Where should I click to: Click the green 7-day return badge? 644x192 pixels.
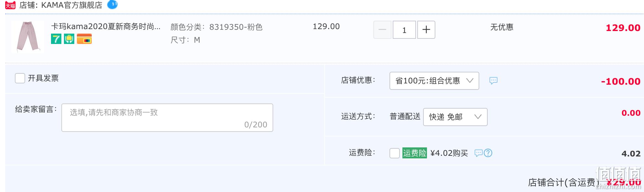[x=56, y=39]
